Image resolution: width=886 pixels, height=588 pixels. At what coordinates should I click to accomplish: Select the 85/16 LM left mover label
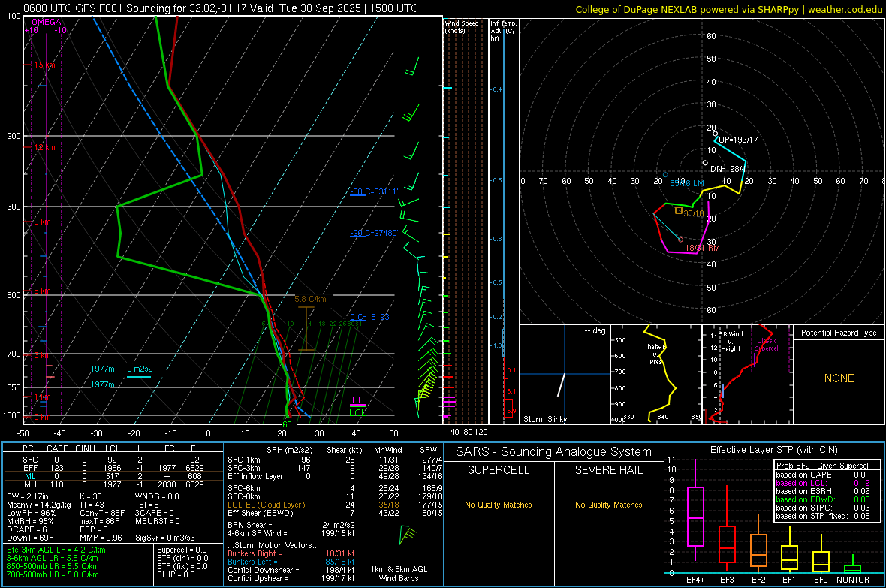[687, 183]
